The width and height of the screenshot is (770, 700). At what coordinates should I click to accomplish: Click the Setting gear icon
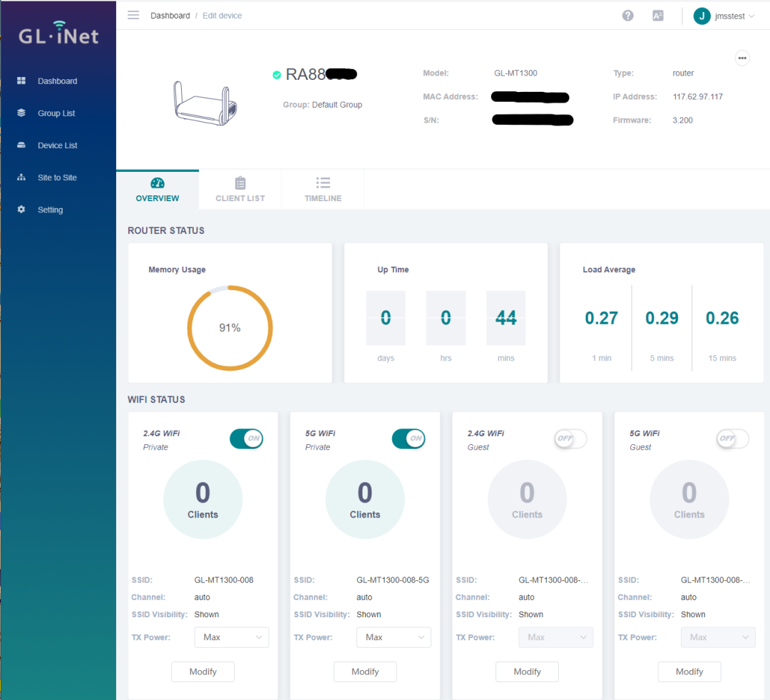click(21, 210)
